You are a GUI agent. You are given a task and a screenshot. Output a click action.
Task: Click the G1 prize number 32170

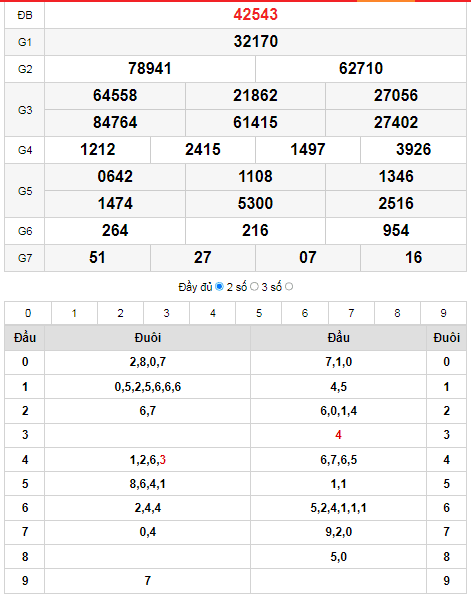[256, 42]
